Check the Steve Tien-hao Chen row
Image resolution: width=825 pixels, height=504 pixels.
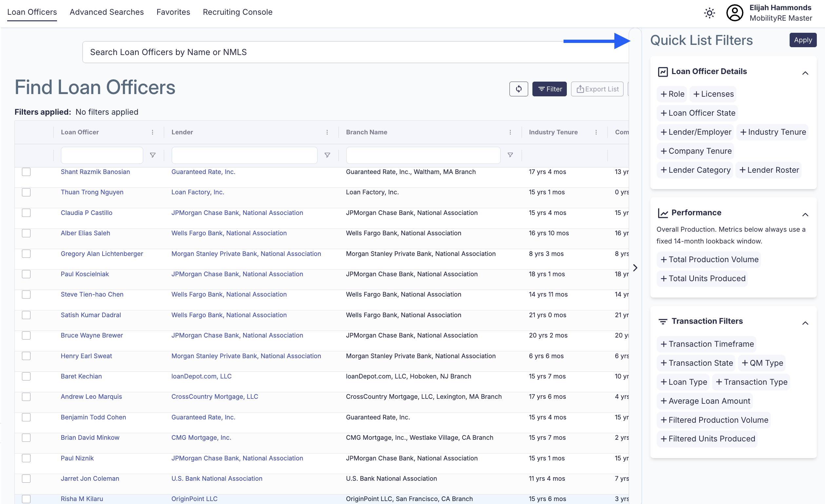coord(26,295)
